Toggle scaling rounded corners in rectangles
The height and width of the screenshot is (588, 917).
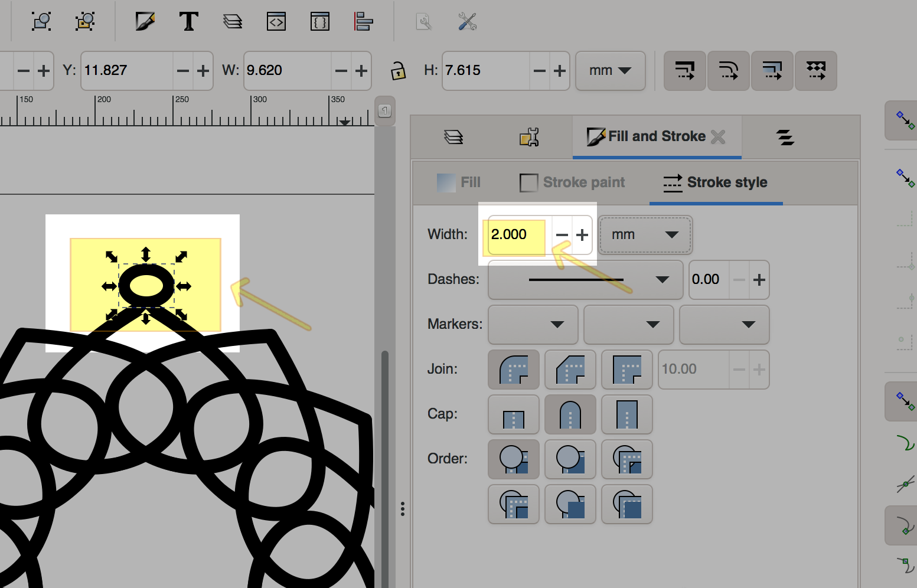click(x=729, y=71)
